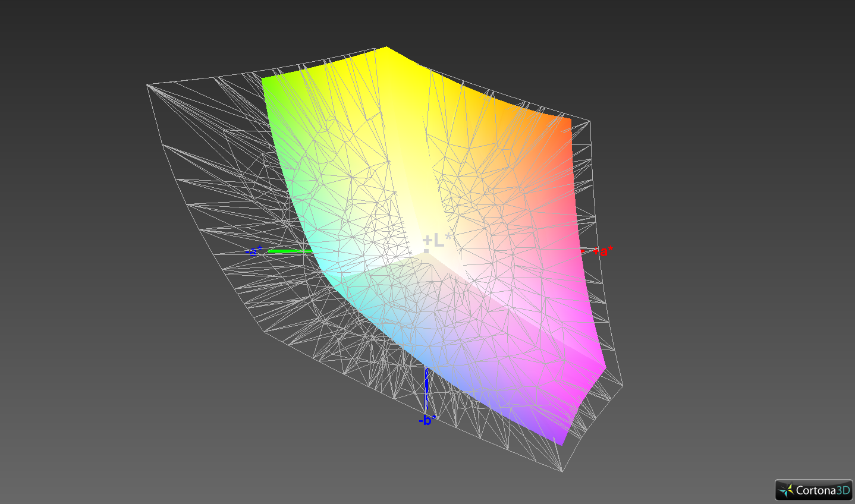Click the green axis line segment
Image resolution: width=855 pixels, height=504 pixels.
pyautogui.click(x=290, y=251)
